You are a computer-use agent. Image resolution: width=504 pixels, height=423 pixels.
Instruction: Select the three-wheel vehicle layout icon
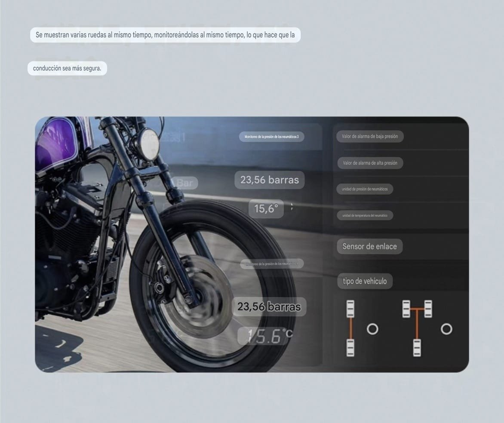pos(417,328)
